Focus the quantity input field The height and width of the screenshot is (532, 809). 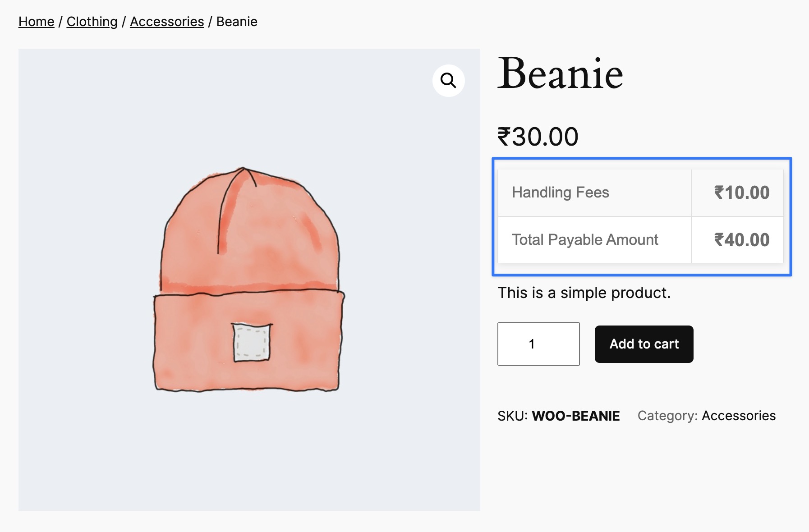pyautogui.click(x=538, y=344)
